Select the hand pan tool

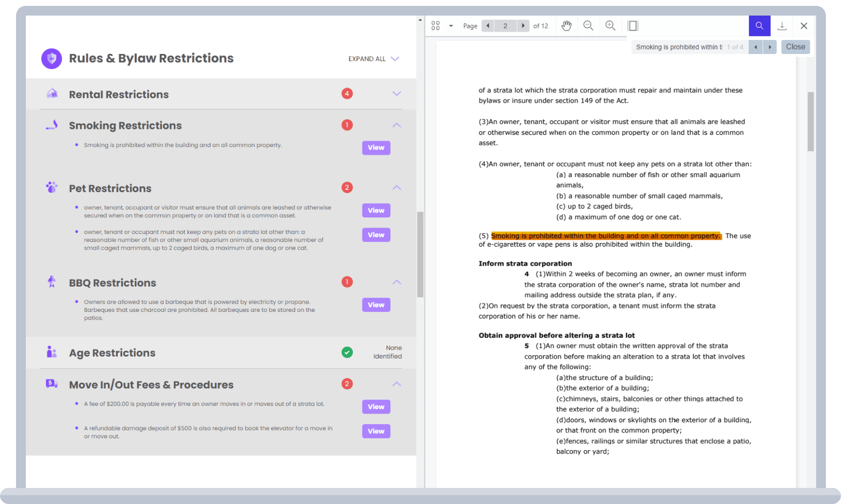pyautogui.click(x=566, y=26)
